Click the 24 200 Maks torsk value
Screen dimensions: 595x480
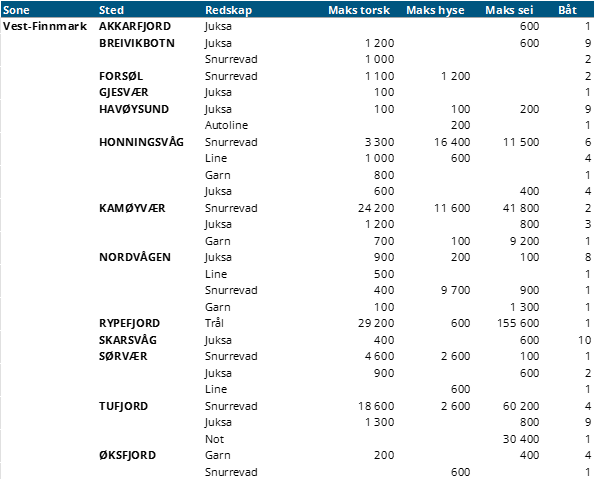376,208
